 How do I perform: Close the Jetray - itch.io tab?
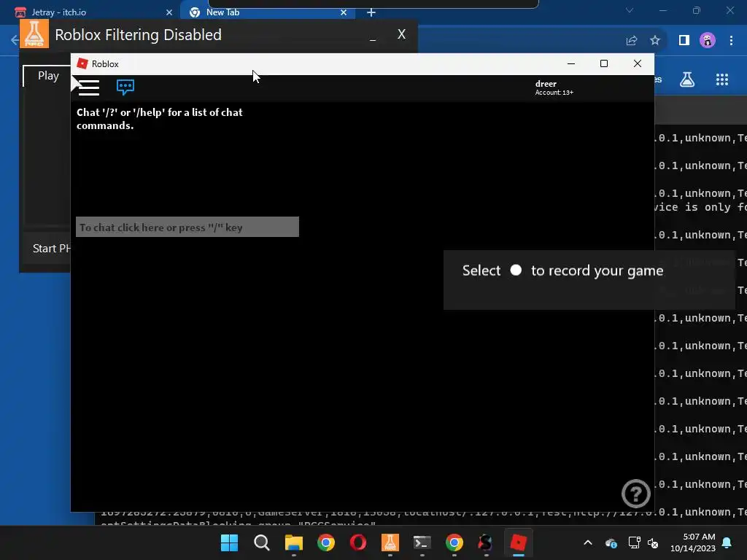(x=169, y=13)
